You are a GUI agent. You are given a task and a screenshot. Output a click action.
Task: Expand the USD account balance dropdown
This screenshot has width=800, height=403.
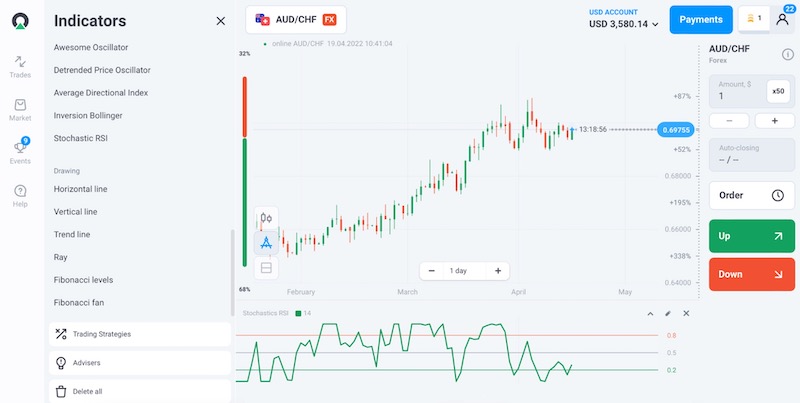(655, 24)
